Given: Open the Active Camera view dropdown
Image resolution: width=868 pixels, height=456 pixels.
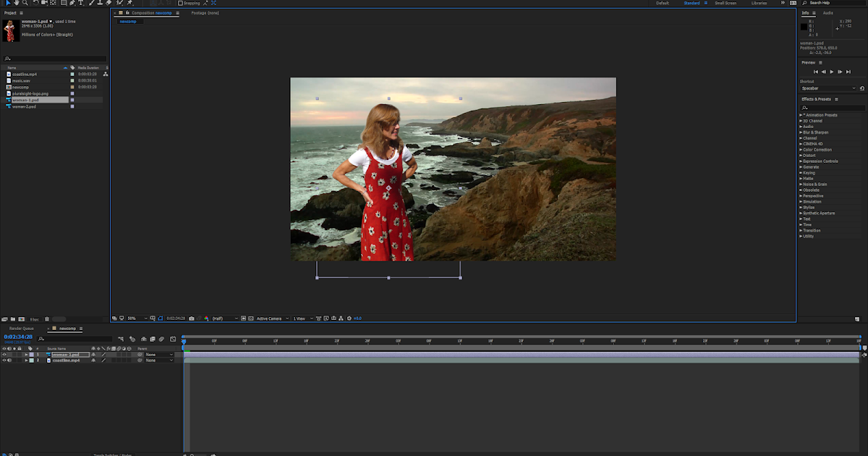Looking at the screenshot, I should point(268,318).
